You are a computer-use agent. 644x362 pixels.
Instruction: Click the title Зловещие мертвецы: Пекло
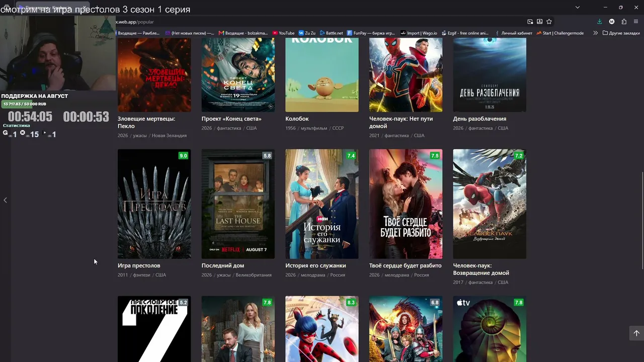pyautogui.click(x=146, y=122)
